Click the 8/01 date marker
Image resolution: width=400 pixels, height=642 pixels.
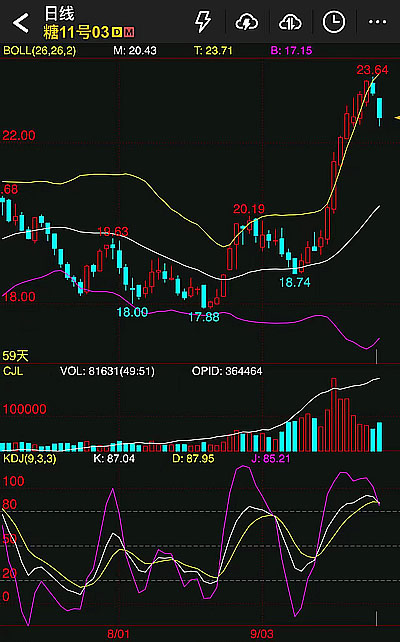pyautogui.click(x=118, y=634)
